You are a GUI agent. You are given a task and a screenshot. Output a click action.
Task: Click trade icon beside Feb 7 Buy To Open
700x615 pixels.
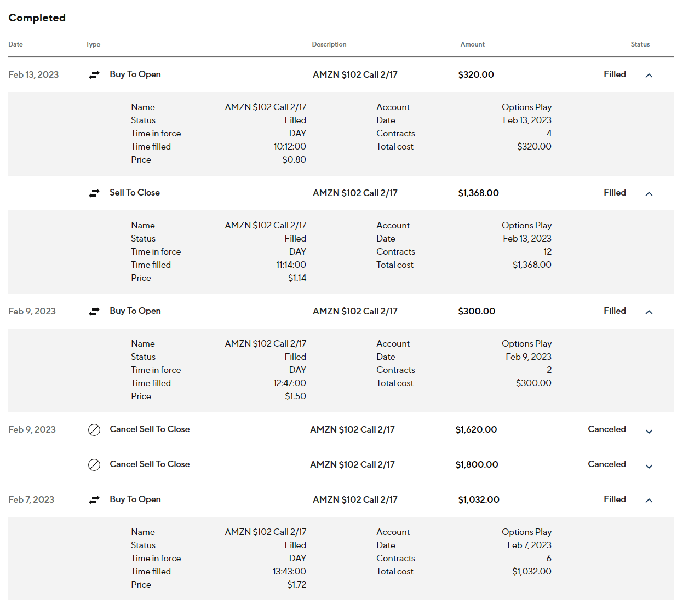pyautogui.click(x=94, y=500)
